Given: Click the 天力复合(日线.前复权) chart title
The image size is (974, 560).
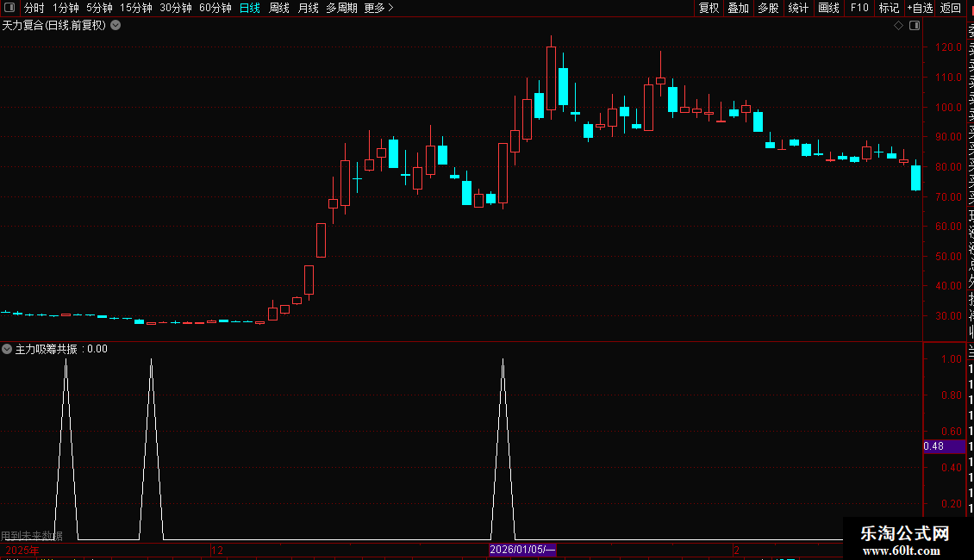Looking at the screenshot, I should point(54,26).
